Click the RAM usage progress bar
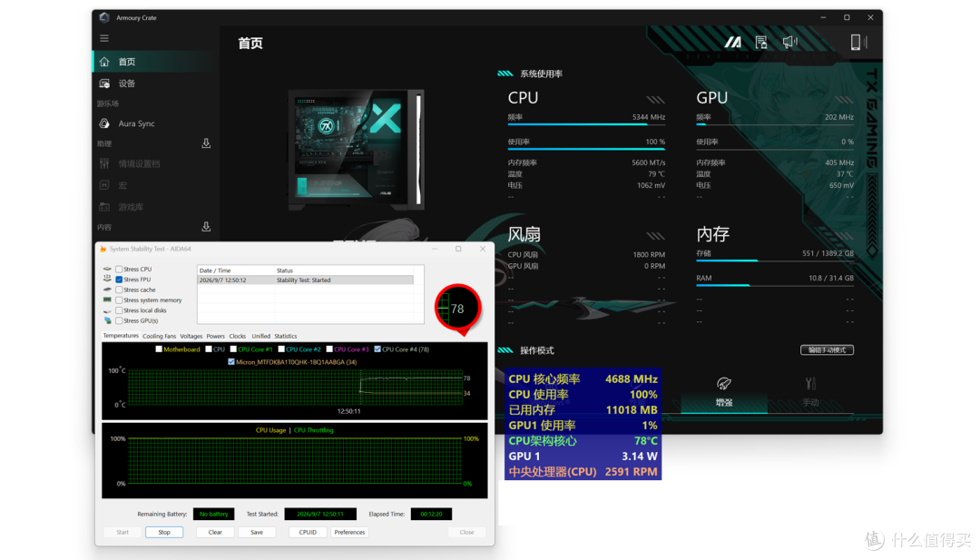The height and width of the screenshot is (560, 980). pyautogui.click(x=775, y=286)
